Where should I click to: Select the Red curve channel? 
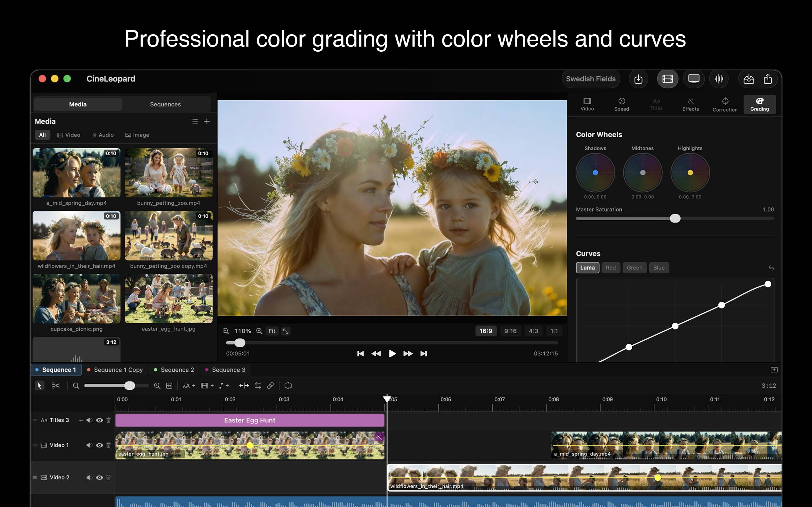[x=611, y=267]
